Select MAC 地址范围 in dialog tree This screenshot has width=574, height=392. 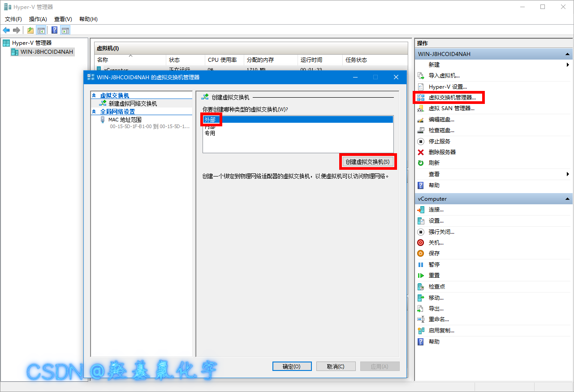tap(125, 120)
